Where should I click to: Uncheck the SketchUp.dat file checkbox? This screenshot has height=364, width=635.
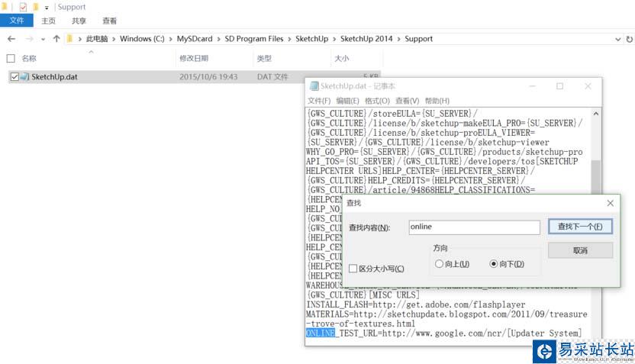15,76
